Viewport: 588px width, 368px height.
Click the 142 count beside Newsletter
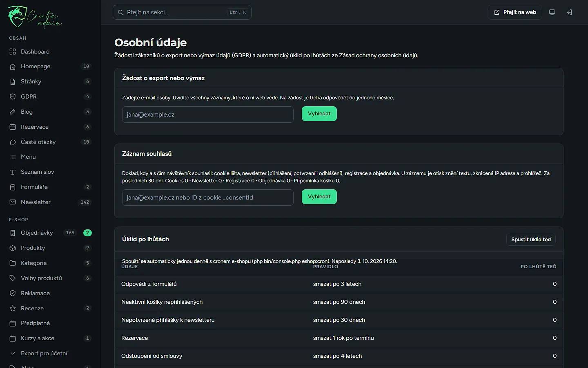point(85,202)
